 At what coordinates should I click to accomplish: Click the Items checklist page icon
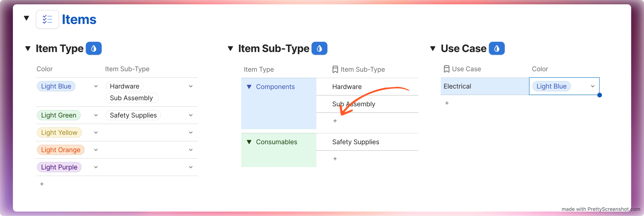(x=47, y=19)
